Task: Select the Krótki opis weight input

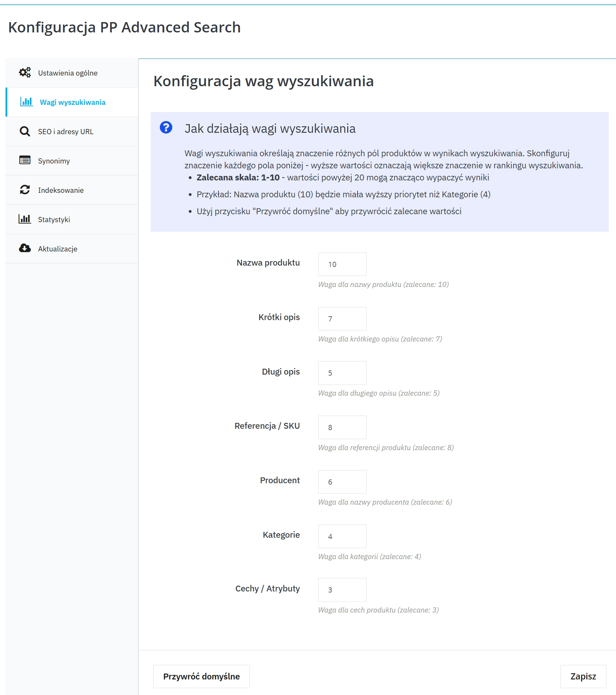Action: click(342, 319)
